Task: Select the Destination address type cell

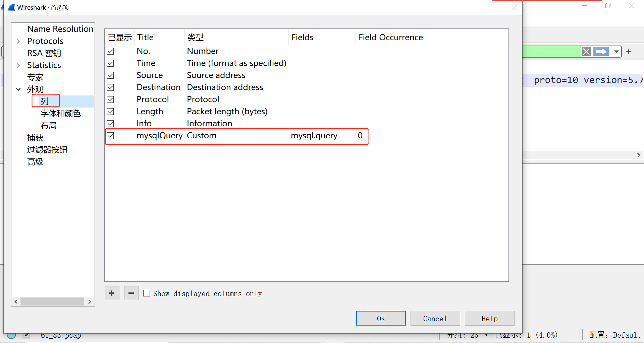Action: pos(225,87)
